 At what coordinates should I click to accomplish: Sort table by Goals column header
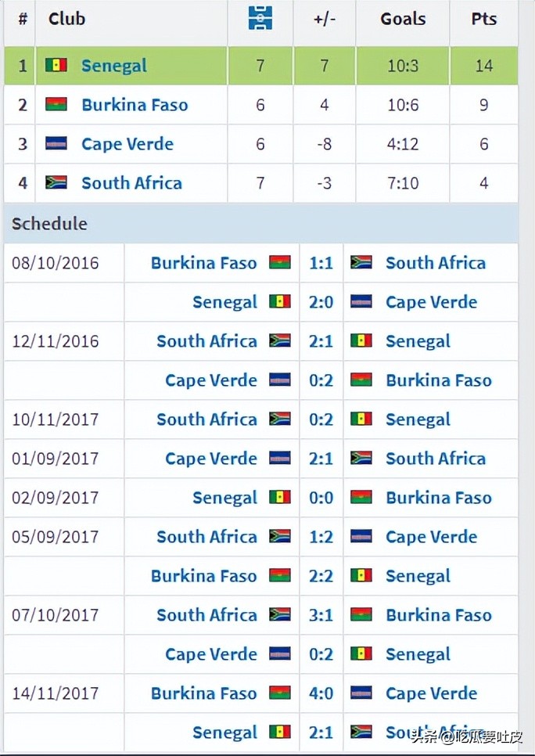[402, 19]
